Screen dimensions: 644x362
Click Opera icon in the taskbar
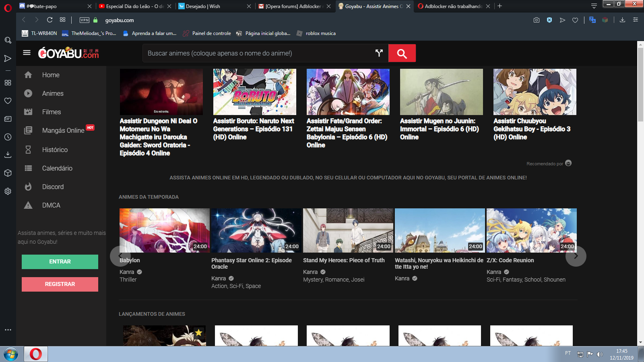coord(36,354)
